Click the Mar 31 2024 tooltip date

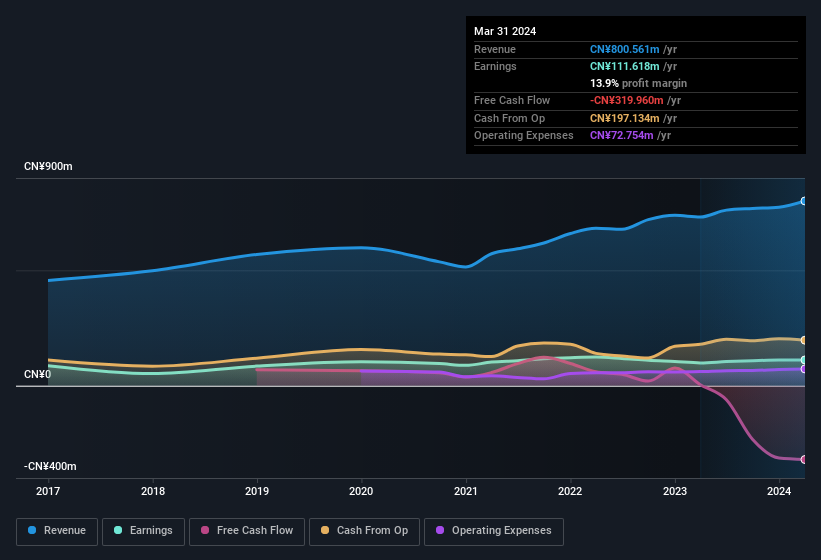point(505,31)
